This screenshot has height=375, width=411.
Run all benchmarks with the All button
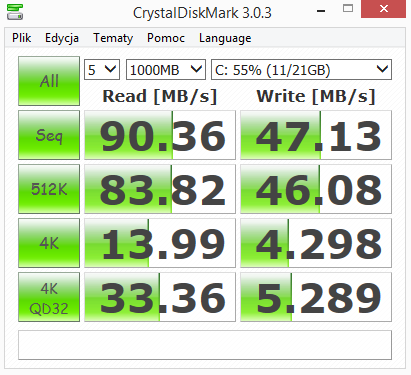tap(49, 81)
